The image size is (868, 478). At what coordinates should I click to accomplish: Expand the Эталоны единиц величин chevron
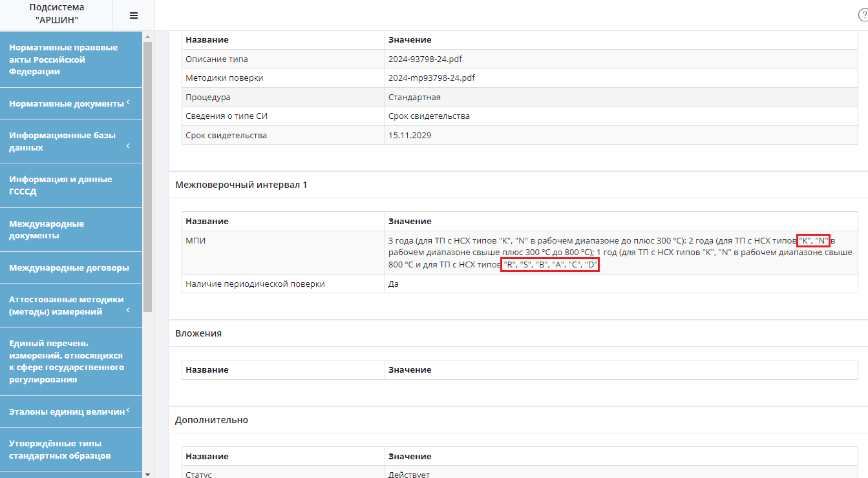coord(128,410)
